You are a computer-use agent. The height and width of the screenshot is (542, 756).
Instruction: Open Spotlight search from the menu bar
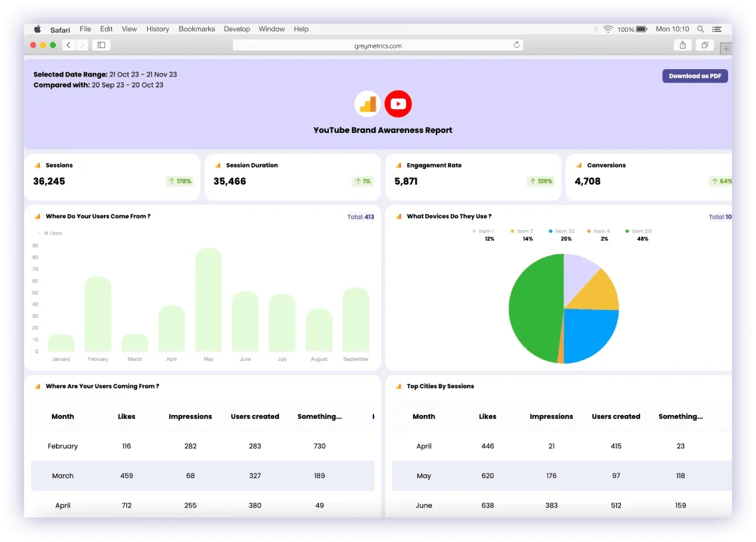point(701,29)
